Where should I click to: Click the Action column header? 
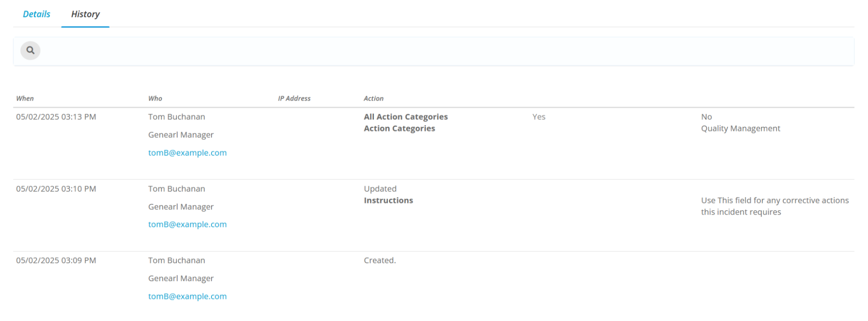click(373, 99)
